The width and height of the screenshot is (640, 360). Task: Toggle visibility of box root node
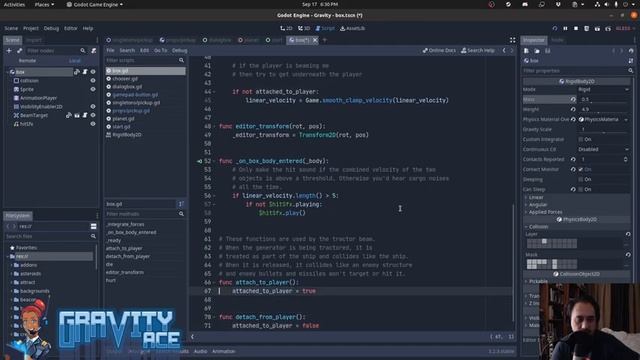click(x=93, y=72)
